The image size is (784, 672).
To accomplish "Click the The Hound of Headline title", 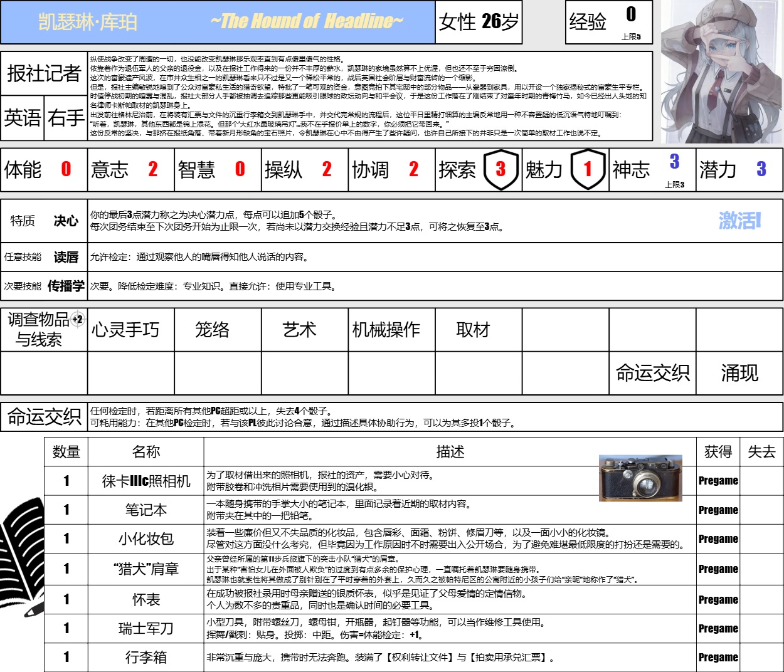I will coord(307,22).
